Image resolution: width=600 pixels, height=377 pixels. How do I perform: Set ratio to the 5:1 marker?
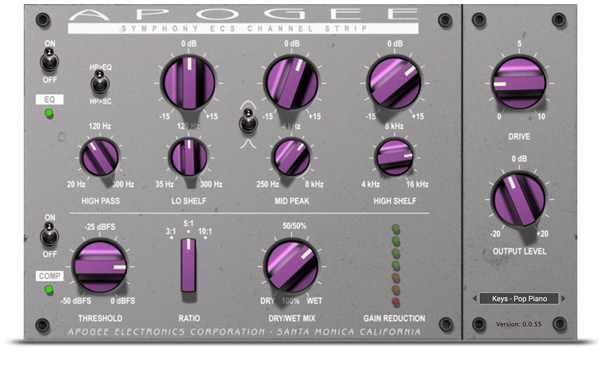point(188,225)
